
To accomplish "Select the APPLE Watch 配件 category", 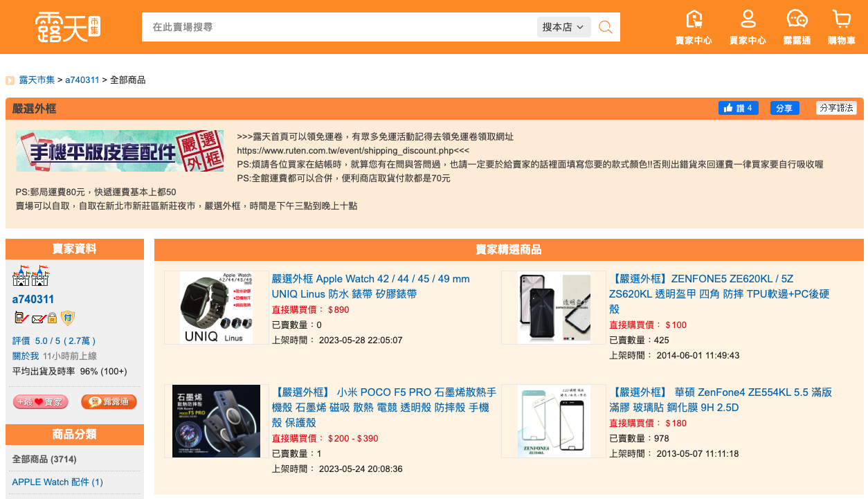I will (57, 482).
